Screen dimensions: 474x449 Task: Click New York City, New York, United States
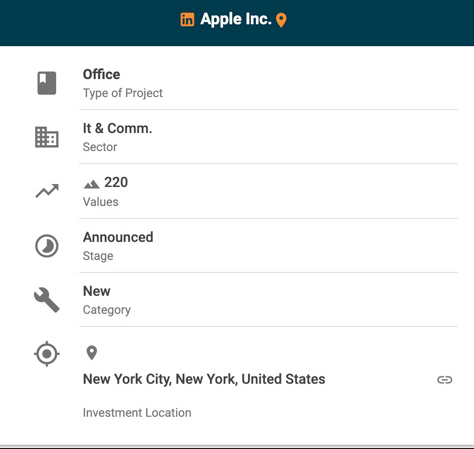tap(204, 379)
